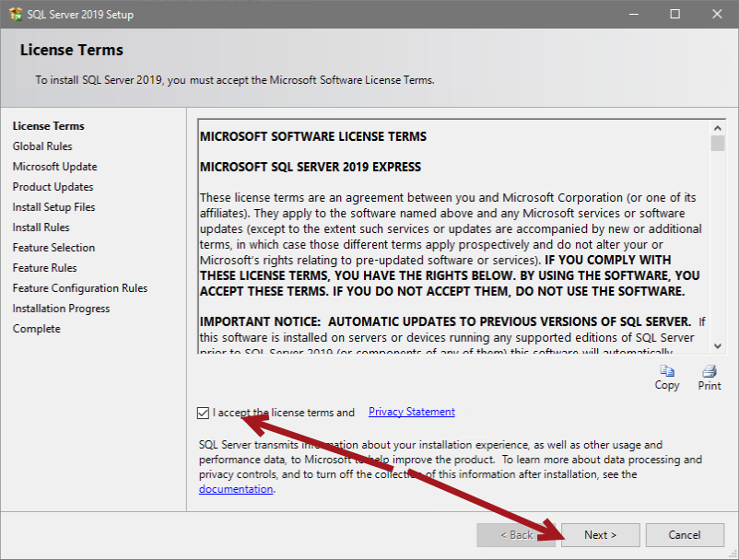Click the SQL Server Setup title bar icon
739x560 pixels.
(16, 14)
